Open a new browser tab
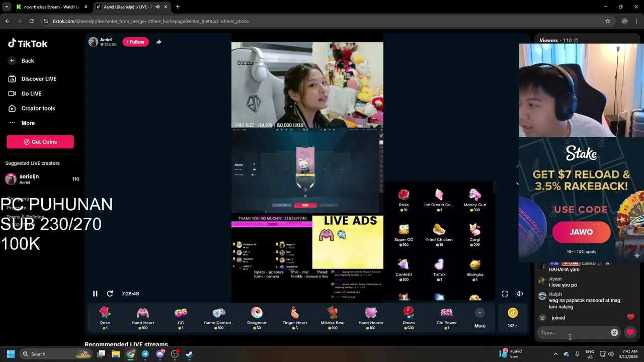The height and width of the screenshot is (362, 644). pyautogui.click(x=178, y=7)
